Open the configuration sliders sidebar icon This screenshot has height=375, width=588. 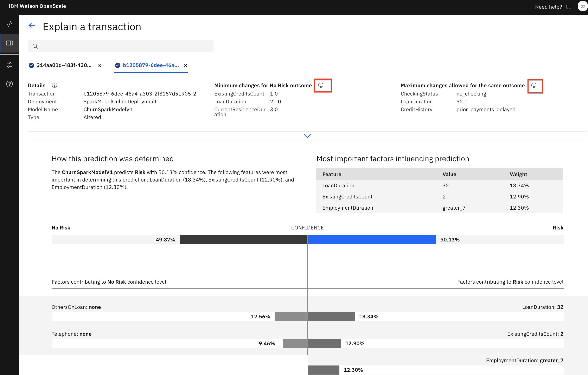click(9, 65)
